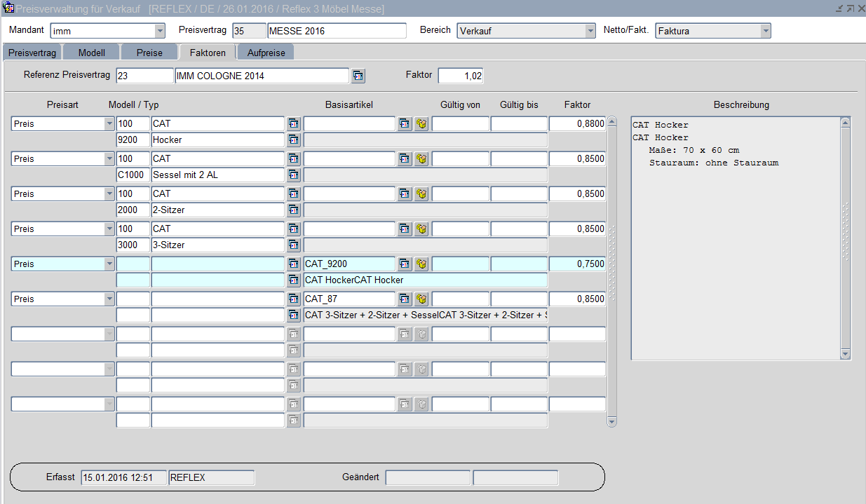Open type lookup beside 3-Sitzer
This screenshot has width=866, height=504.
(294, 245)
